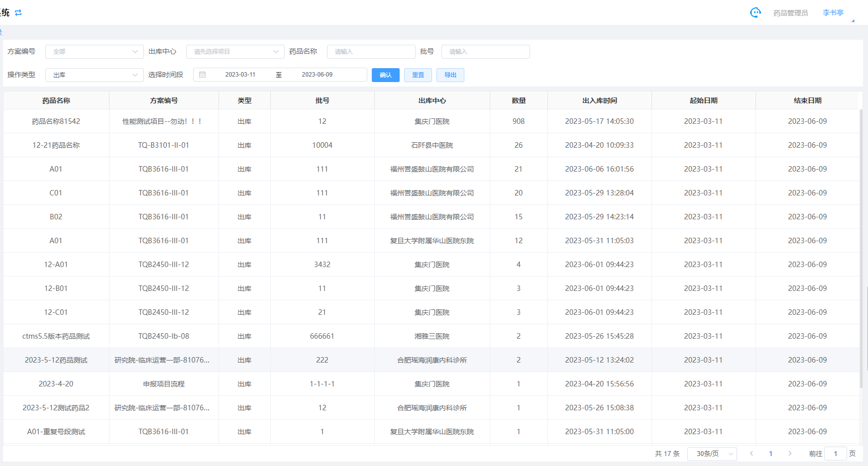Select page 1 in pagination
The image size is (868, 466).
coord(771,454)
